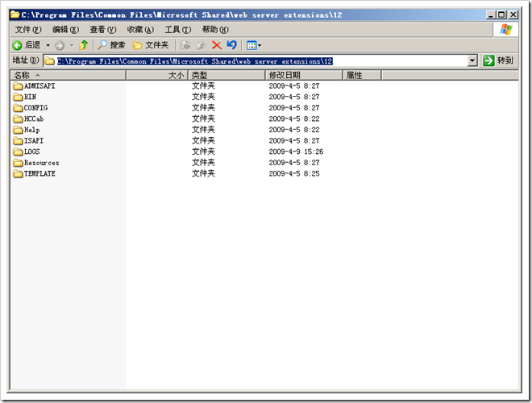Viewport: 532px width, 403px height.
Task: Minimize the explorer window
Action: [x=491, y=15]
